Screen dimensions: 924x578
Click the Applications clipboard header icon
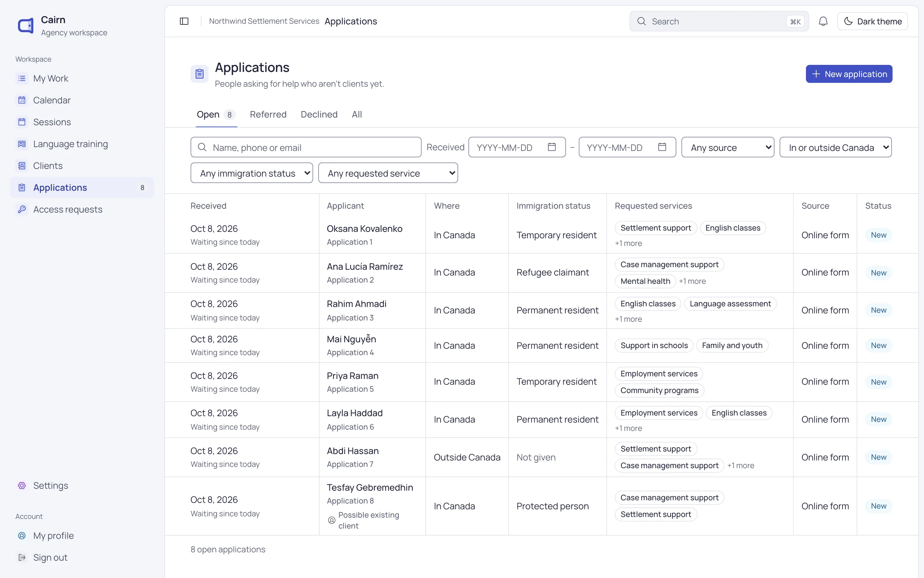[x=199, y=74]
